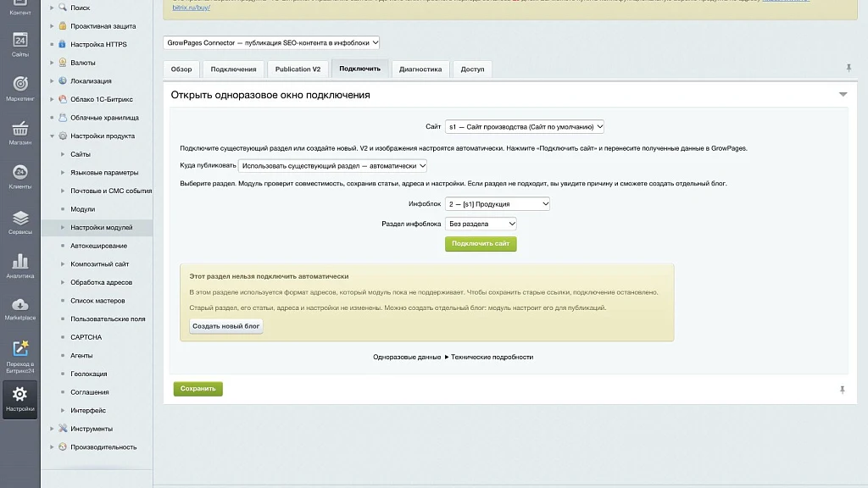868x488 pixels.
Task: Click the Создать новый блог button
Action: tap(225, 326)
